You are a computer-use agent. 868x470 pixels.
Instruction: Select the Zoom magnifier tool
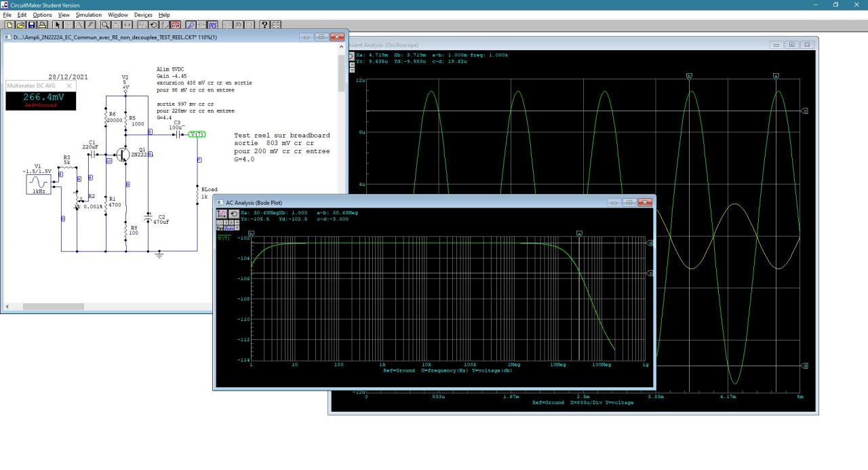point(106,24)
